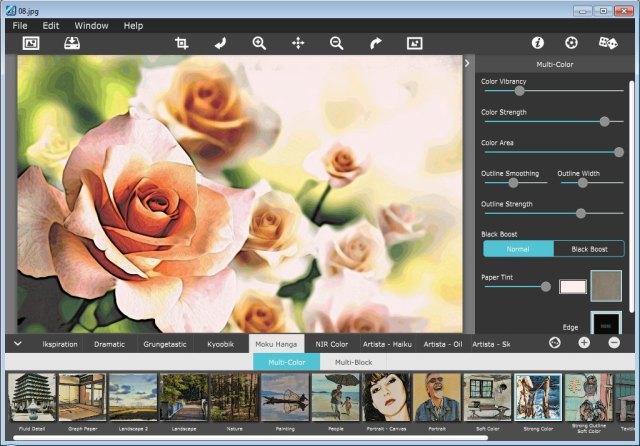This screenshot has height=446, width=640.
Task: Pick the Paper Tint color swatch
Action: tap(572, 287)
